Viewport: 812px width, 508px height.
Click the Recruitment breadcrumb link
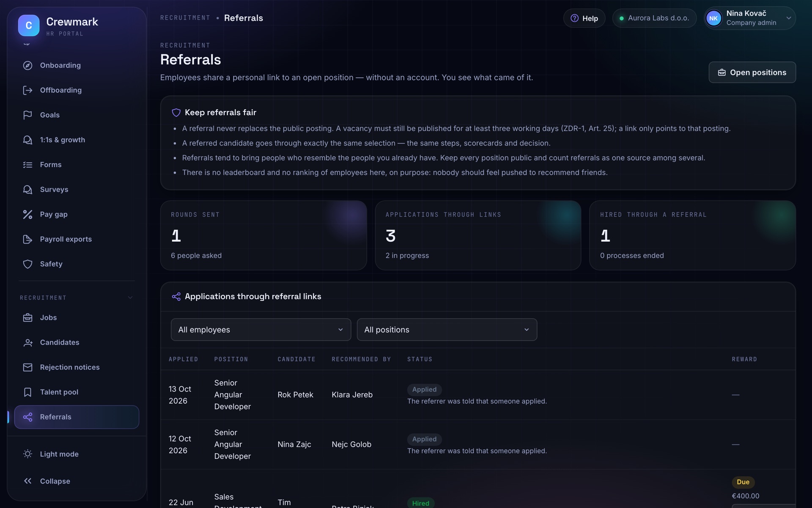(185, 18)
